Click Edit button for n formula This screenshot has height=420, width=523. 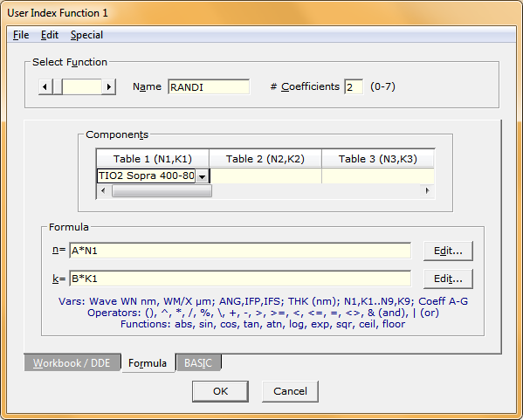coord(448,251)
